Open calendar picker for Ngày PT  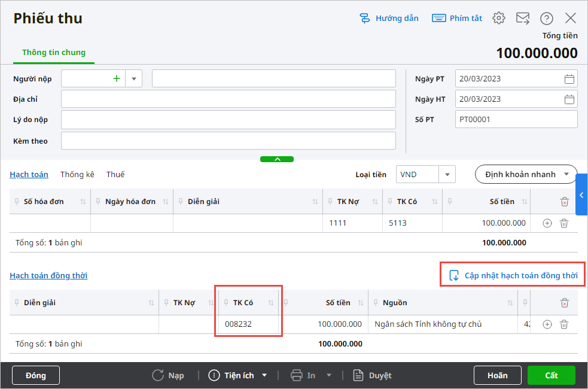[x=569, y=79]
